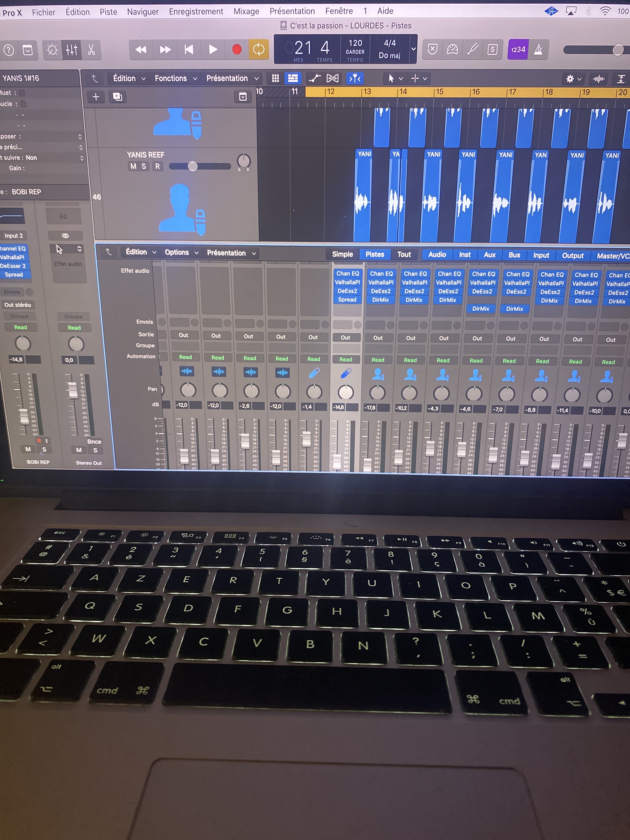Viewport: 630px width, 840px height.
Task: Open the Mixage menu in the menu bar
Action: click(246, 11)
